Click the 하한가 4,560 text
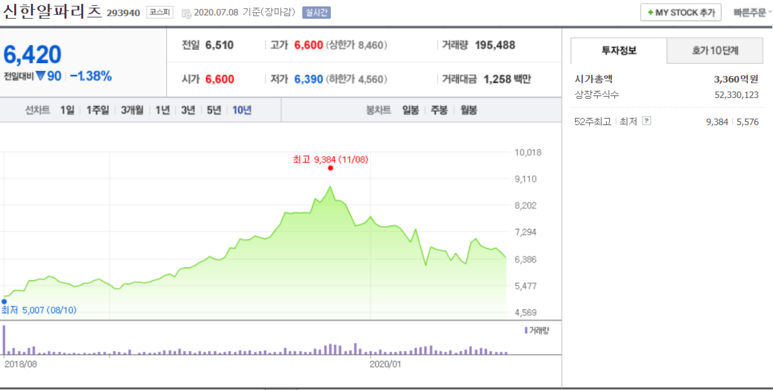 357,79
